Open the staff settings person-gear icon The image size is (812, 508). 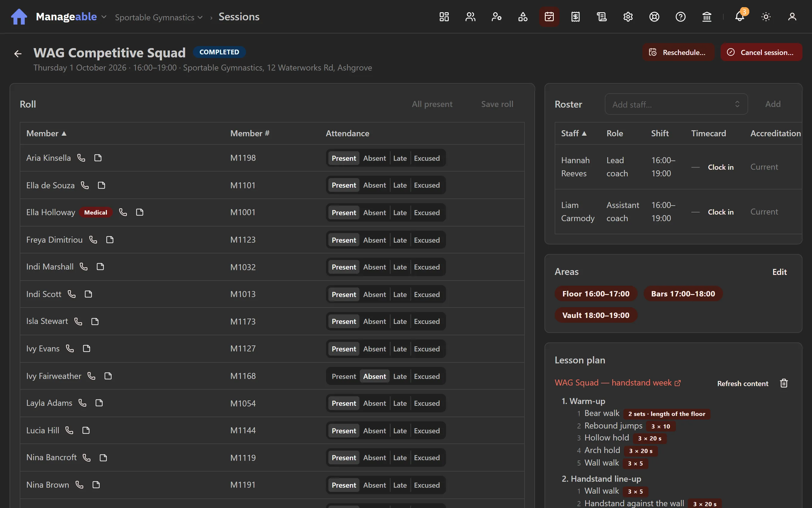click(496, 17)
